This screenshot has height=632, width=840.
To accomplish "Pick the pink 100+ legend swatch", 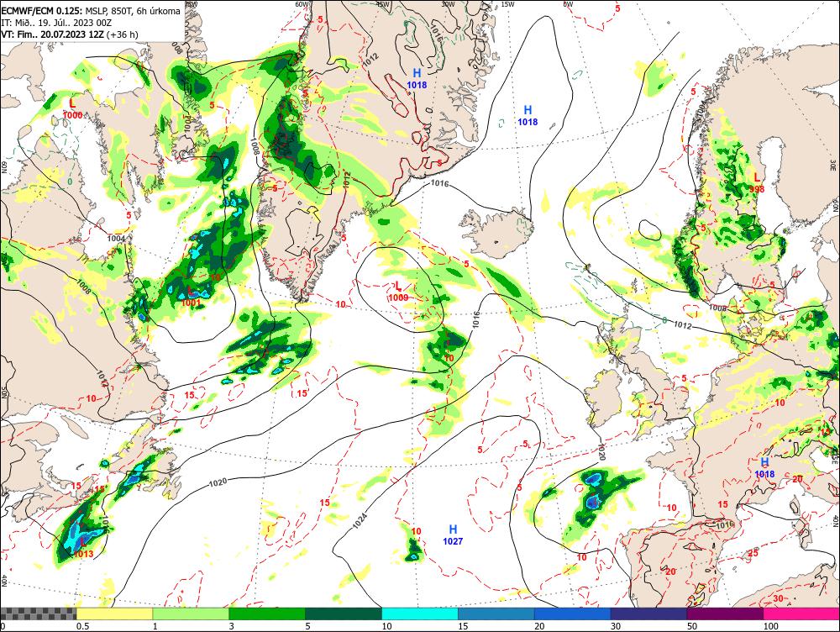I will (801, 614).
